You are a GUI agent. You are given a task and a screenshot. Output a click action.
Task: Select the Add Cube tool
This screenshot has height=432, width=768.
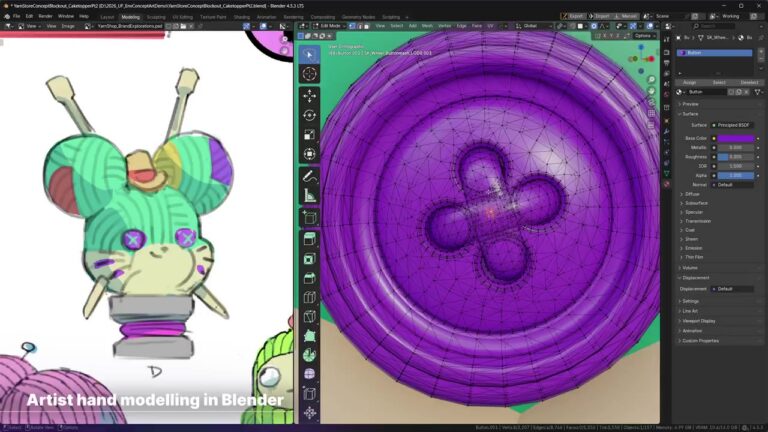[309, 217]
